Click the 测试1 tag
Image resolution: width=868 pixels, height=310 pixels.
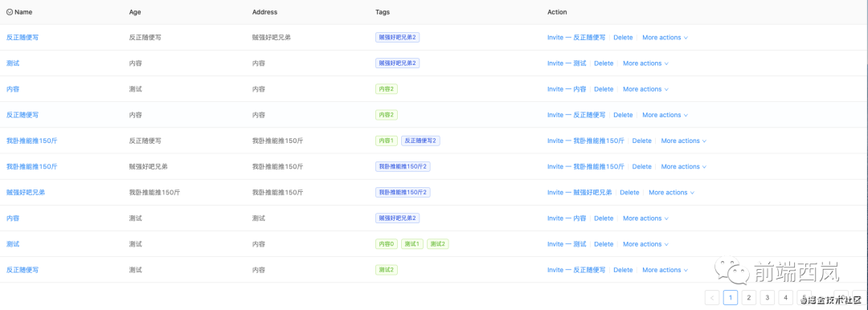[x=412, y=244]
